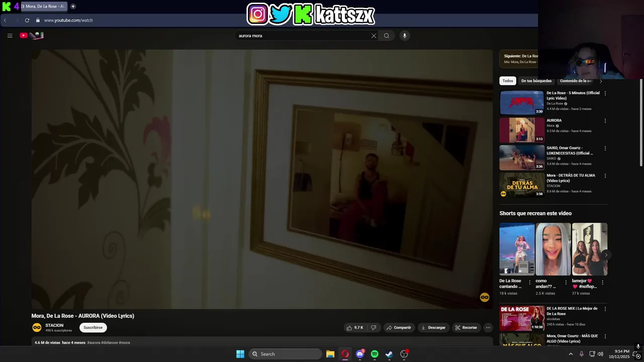This screenshot has width=644, height=362.
Task: Click the STACION watermark on the video
Action: coord(485,298)
